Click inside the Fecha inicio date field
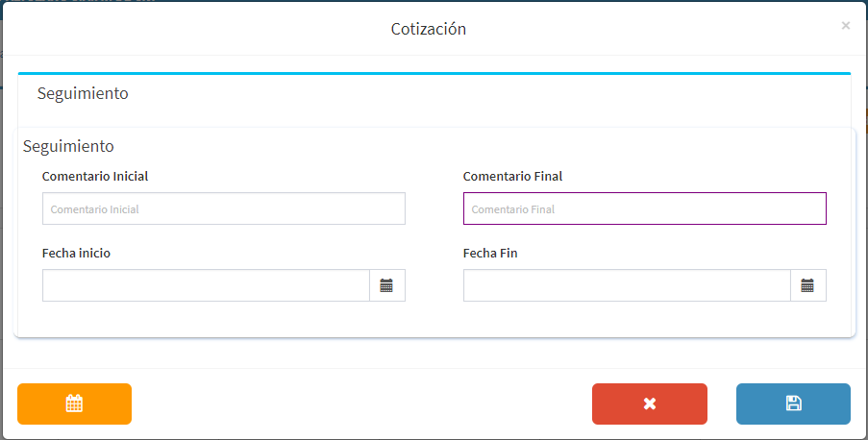Screen dimensions: 868x440 point(206,285)
